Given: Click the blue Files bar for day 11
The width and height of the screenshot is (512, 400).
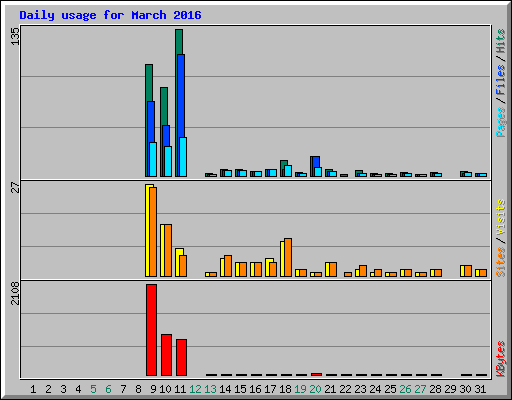Looking at the screenshot, I should (181, 96).
